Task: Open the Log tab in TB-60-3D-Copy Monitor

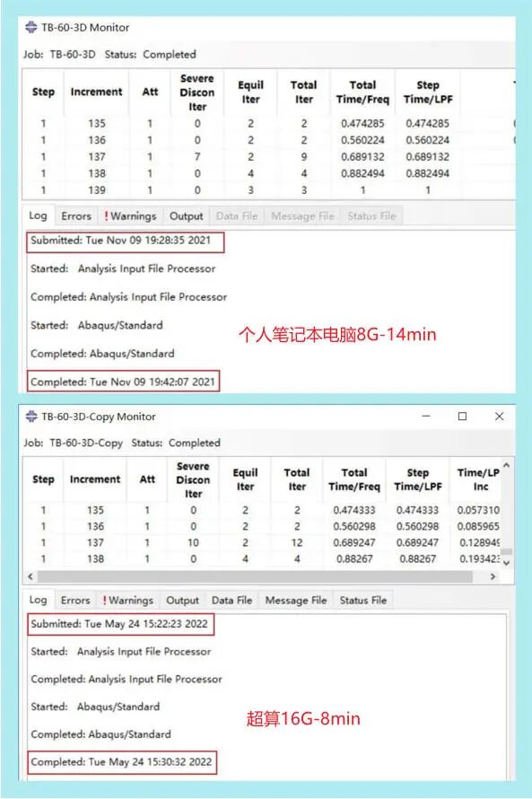Action: click(38, 600)
